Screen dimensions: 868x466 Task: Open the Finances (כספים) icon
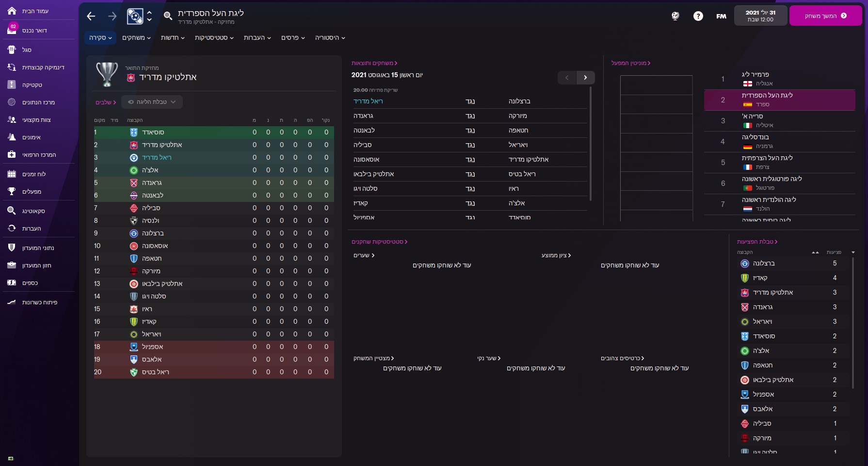point(12,283)
